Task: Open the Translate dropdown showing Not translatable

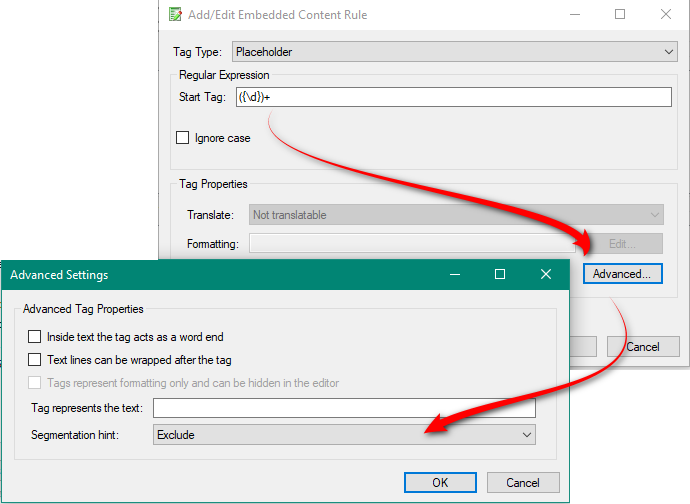Action: (x=456, y=215)
